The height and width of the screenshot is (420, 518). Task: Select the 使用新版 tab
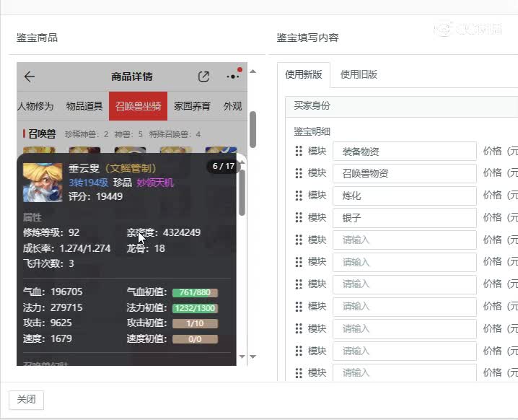[x=304, y=74]
